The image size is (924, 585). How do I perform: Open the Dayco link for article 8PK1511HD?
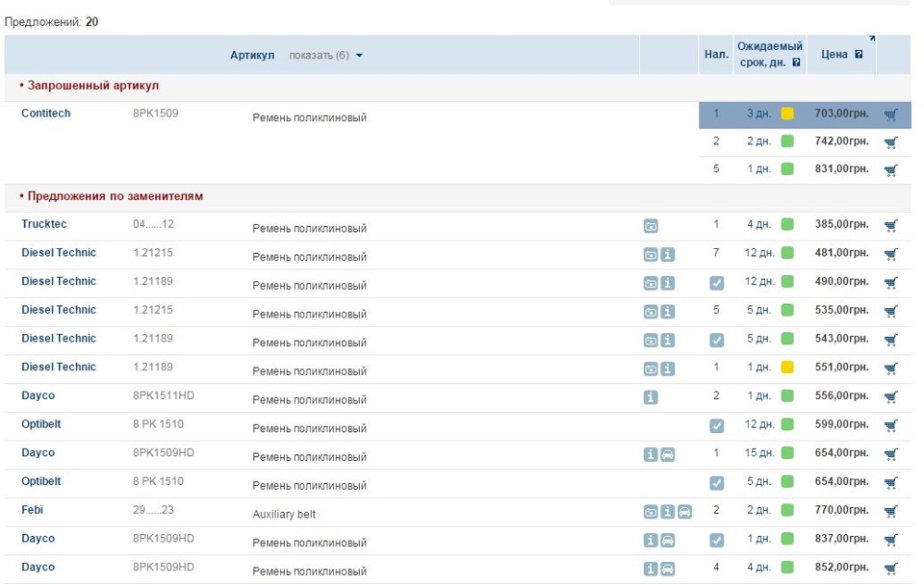38,395
